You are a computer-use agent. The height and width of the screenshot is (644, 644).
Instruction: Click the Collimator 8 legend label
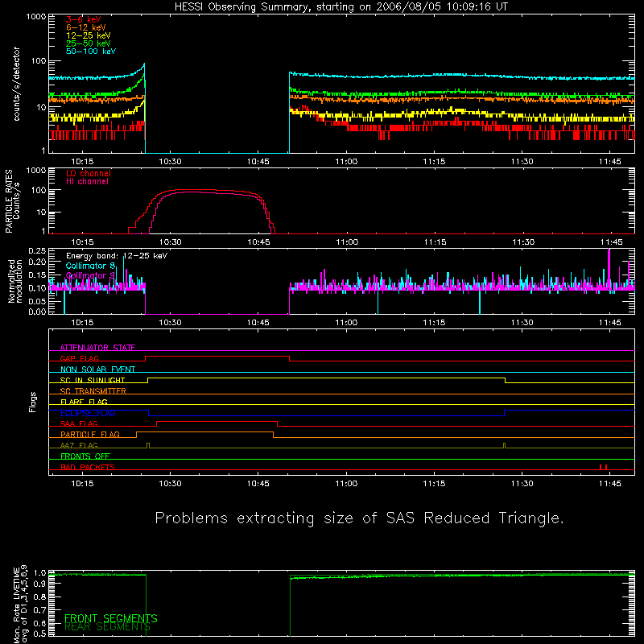(90, 266)
